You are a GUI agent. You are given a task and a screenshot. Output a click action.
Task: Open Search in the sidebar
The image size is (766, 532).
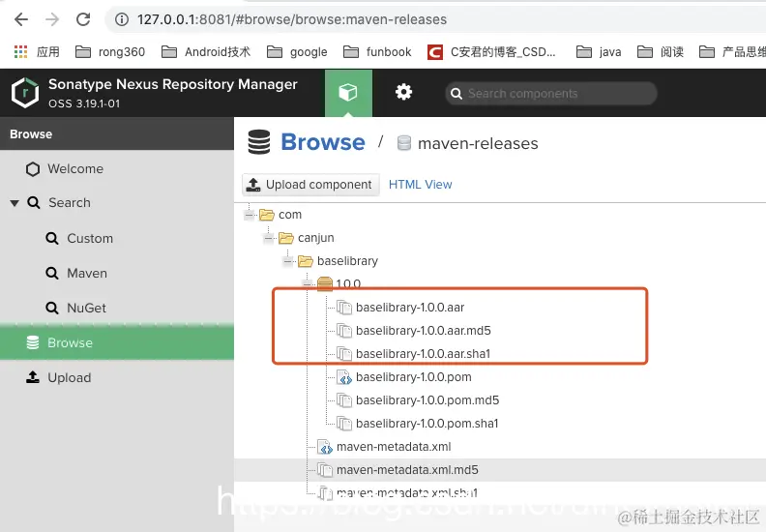[70, 203]
